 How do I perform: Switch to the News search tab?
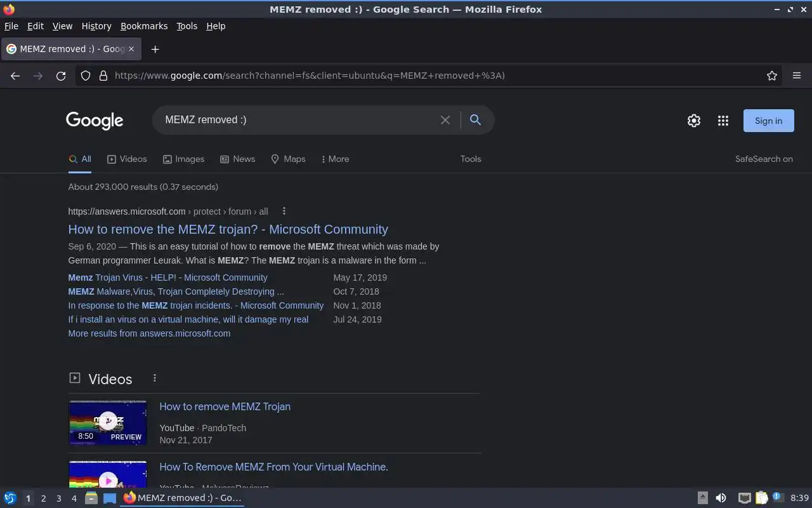point(237,159)
